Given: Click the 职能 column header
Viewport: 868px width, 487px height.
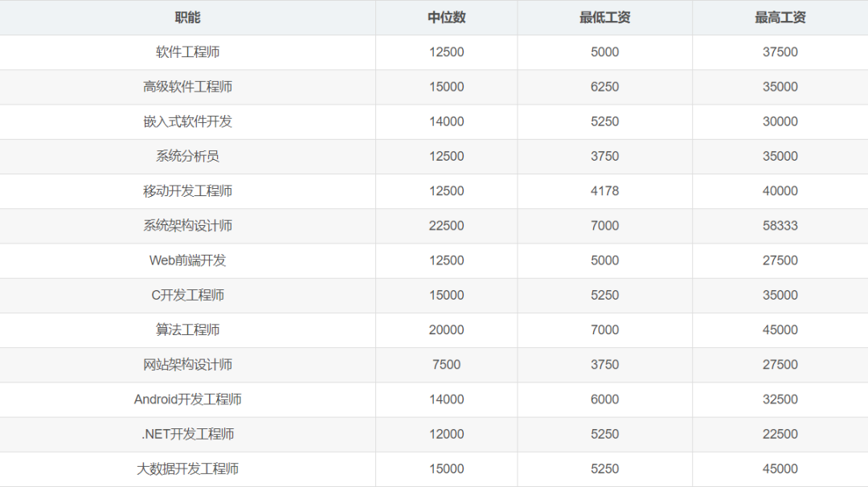Looking at the screenshot, I should click(187, 18).
